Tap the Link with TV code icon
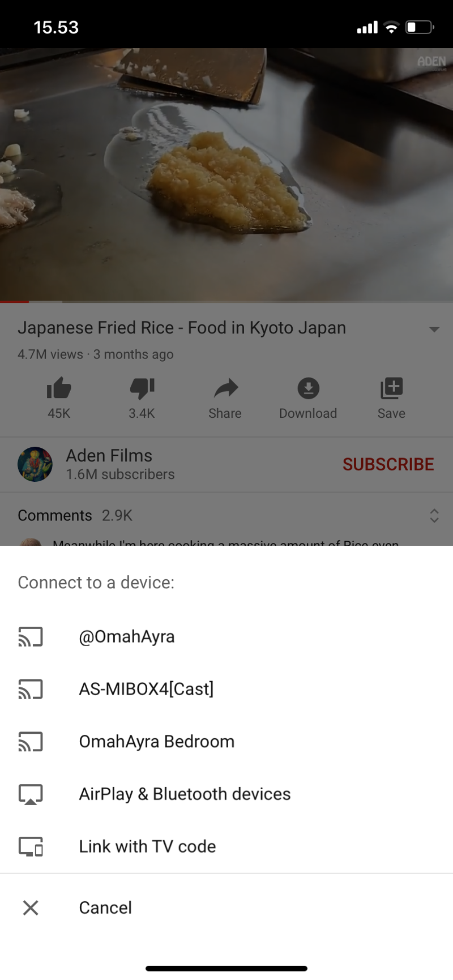 coord(31,847)
